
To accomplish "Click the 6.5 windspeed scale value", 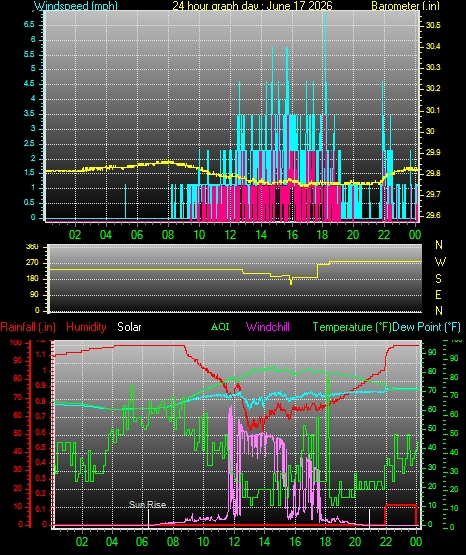I will coord(29,24).
